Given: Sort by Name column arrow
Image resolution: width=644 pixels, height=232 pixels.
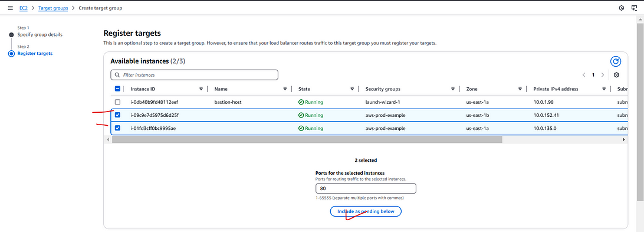Looking at the screenshot, I should click(x=285, y=89).
